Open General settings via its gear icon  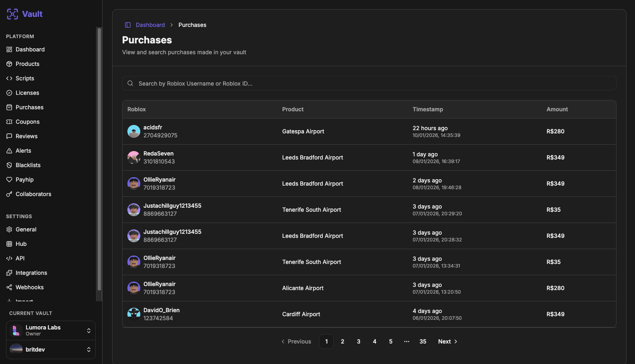point(9,229)
